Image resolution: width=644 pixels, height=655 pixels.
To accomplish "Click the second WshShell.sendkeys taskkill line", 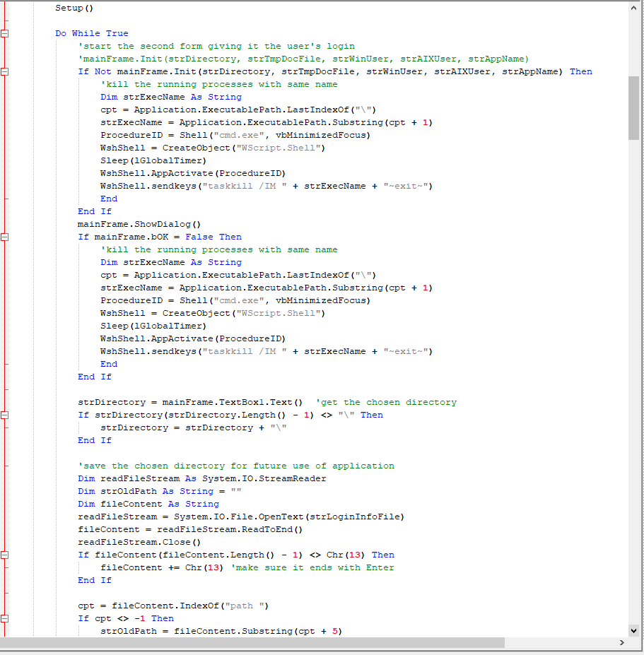I will tap(267, 352).
